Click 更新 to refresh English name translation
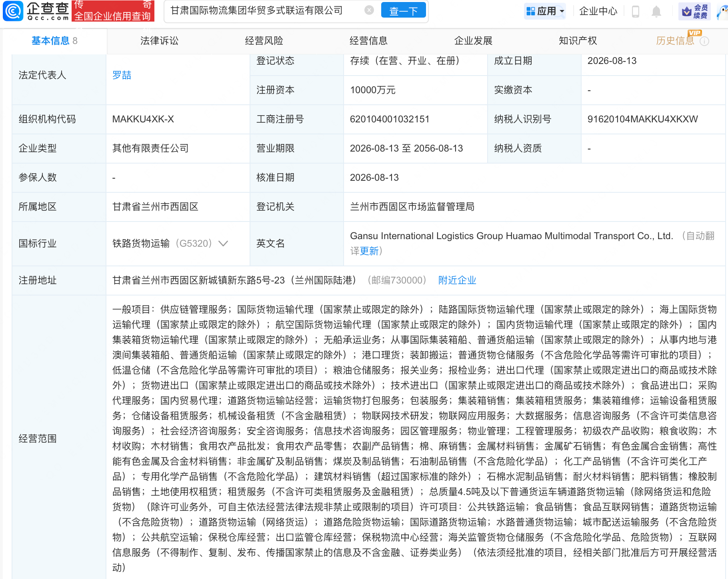The width and height of the screenshot is (728, 579). pos(369,251)
